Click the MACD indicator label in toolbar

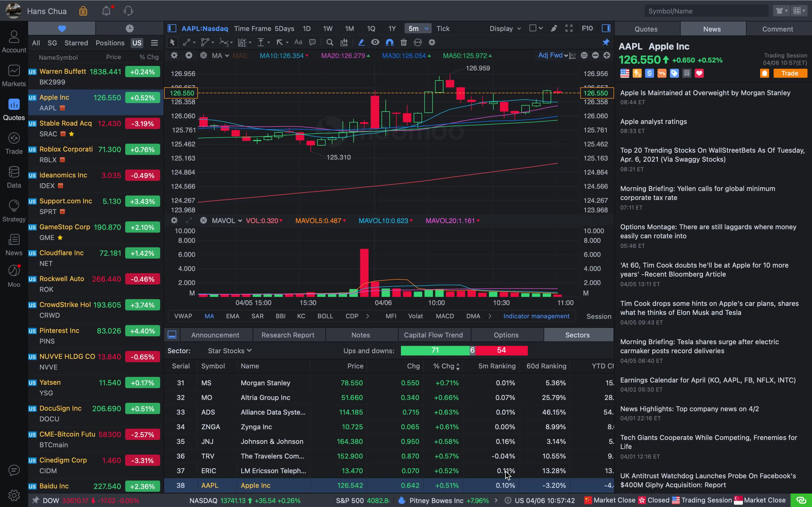(x=445, y=316)
